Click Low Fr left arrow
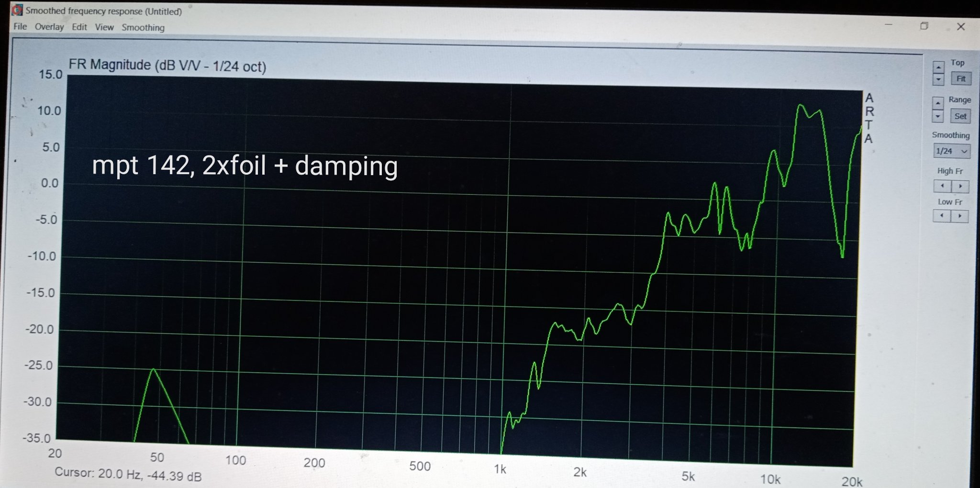This screenshot has height=488, width=980. [x=942, y=216]
